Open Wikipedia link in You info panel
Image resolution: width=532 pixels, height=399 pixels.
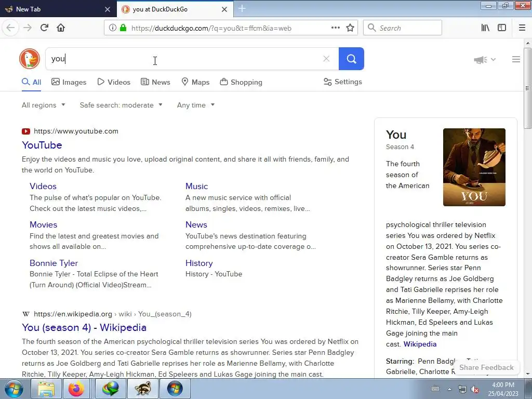click(x=420, y=344)
